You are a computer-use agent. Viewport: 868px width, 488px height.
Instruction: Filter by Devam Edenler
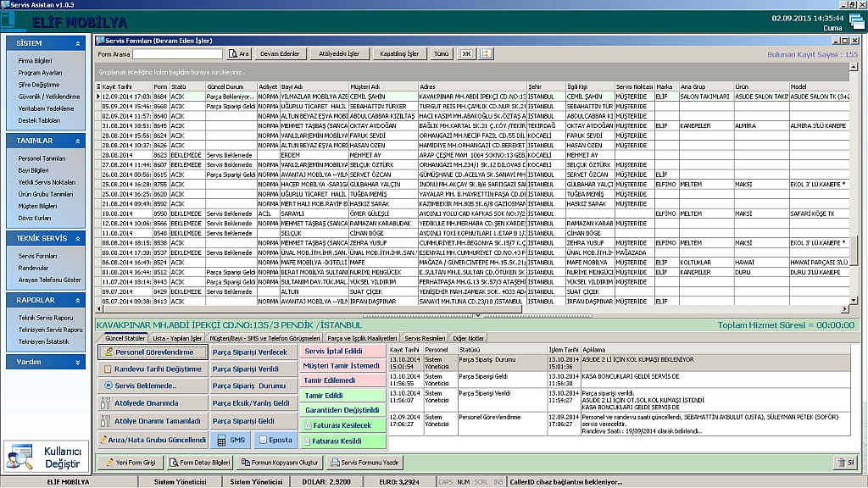(280, 53)
